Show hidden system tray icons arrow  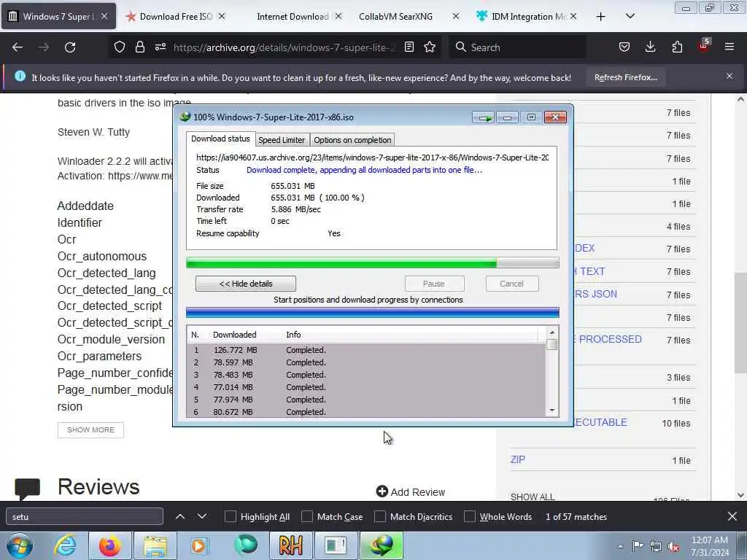(x=620, y=547)
